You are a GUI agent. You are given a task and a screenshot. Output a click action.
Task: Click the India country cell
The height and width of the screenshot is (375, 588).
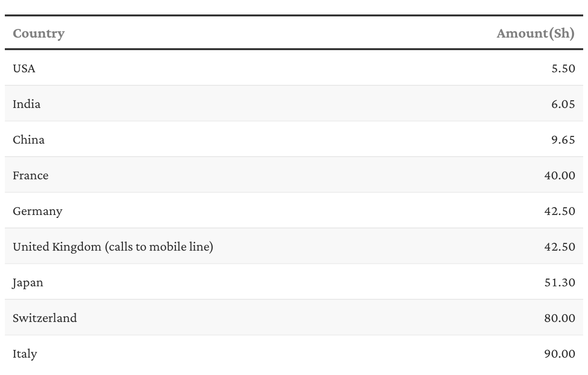[x=27, y=104]
